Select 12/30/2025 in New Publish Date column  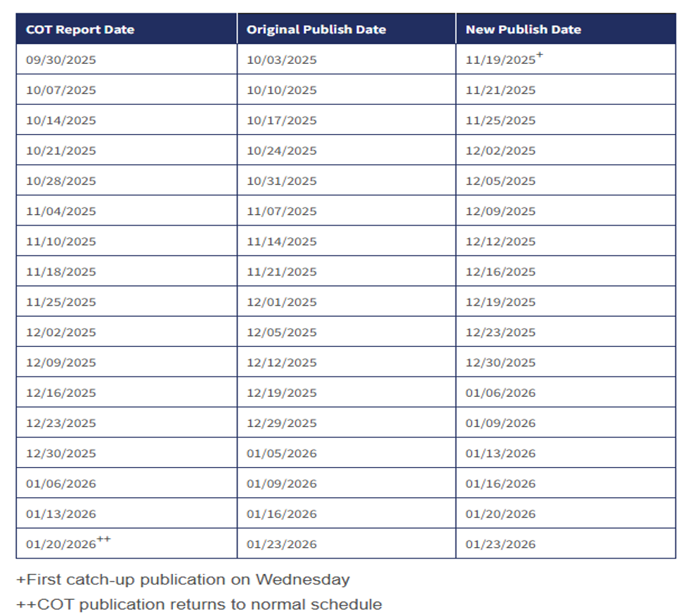(x=500, y=362)
